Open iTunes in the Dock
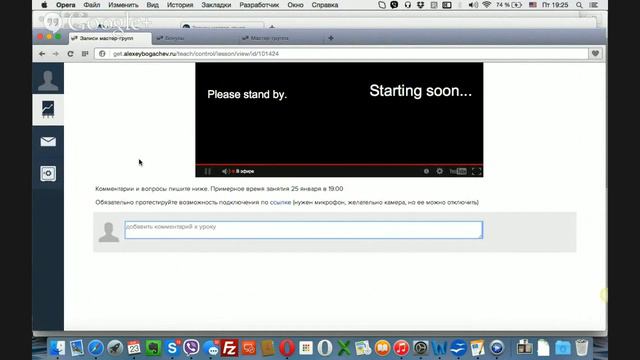 [401, 348]
